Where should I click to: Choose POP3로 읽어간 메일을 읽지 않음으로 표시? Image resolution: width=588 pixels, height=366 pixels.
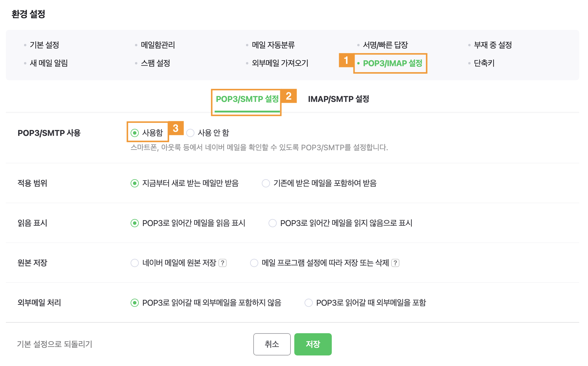click(273, 223)
